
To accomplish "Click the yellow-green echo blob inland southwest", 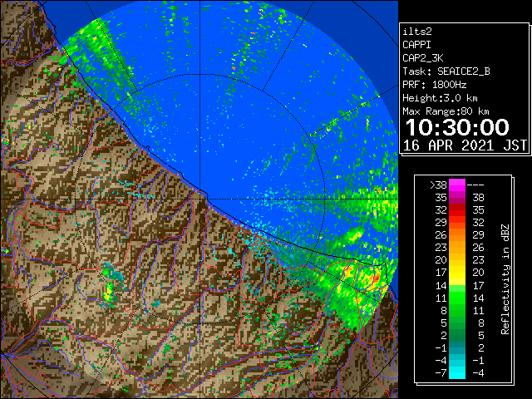I will 109,293.
